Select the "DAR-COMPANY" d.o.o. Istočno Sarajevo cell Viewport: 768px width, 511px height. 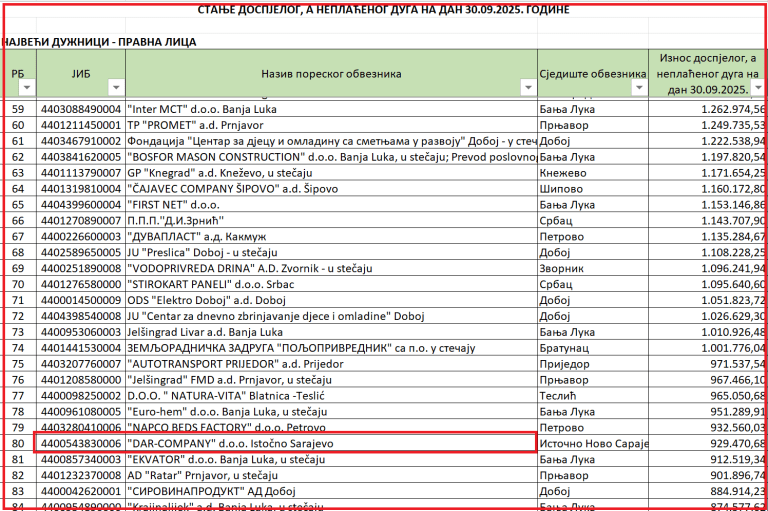coord(330,442)
